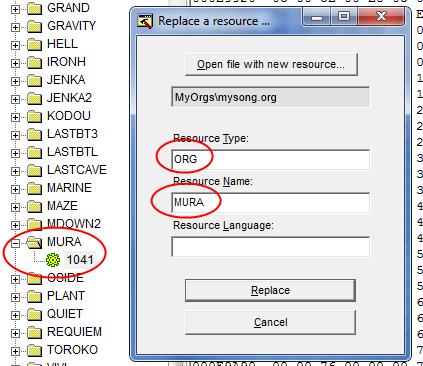Expand the MARINE tree node
Viewport: 423px width, 366px height.
15,189
